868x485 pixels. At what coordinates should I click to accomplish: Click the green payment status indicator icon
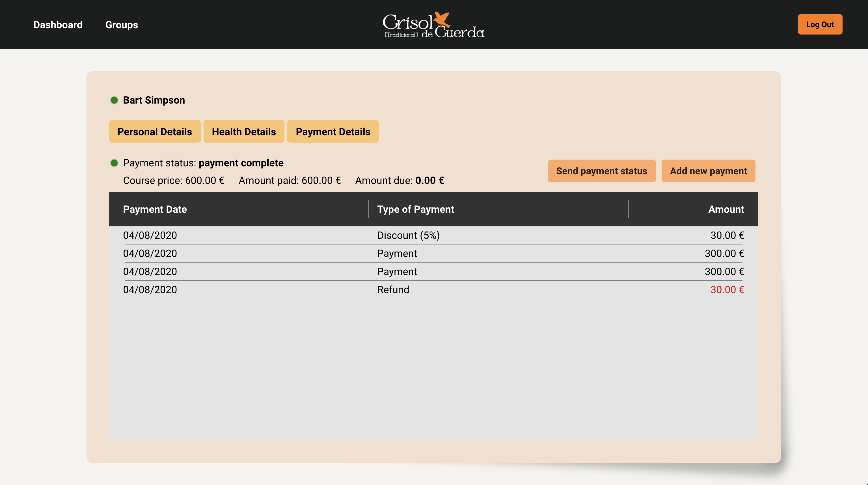click(x=115, y=162)
